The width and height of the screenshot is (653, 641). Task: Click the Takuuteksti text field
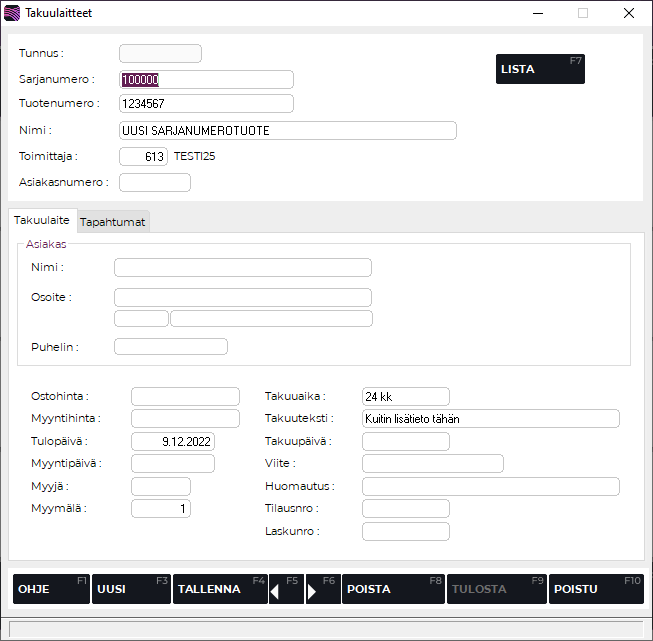(x=490, y=419)
